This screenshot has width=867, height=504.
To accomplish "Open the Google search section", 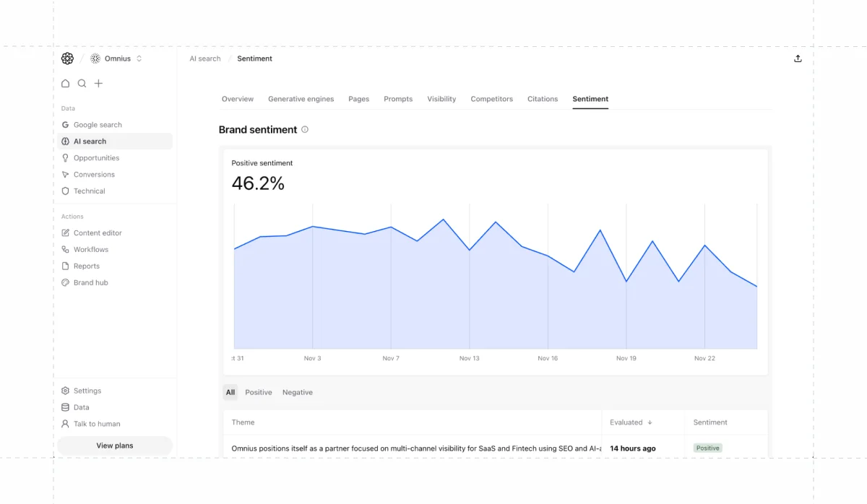I will click(98, 124).
